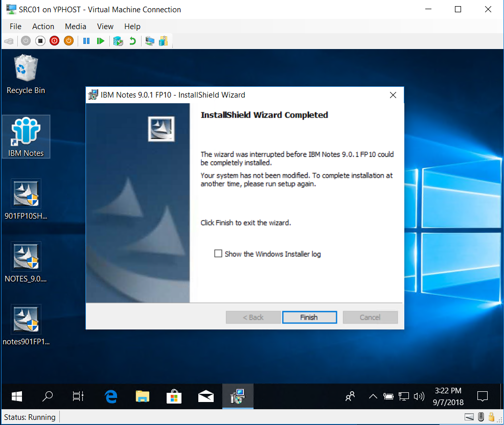Select the notes901FP1 installer icon
504x425 pixels.
(x=26, y=325)
